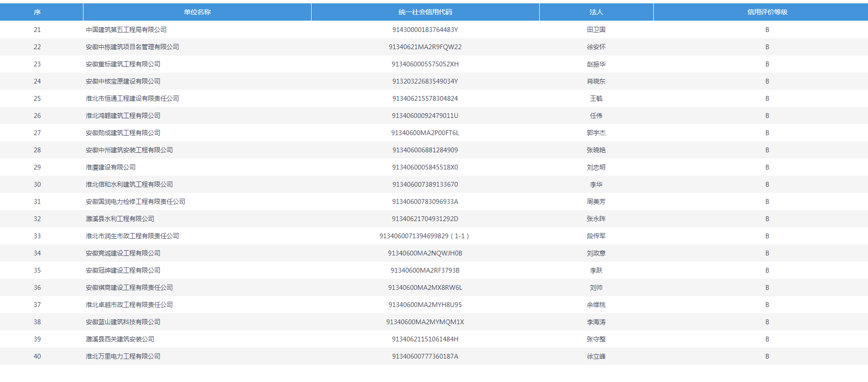Click company name 淮北市恒通工程建设有限责任公司
Viewport: 868px width, 382px height.
click(x=132, y=98)
